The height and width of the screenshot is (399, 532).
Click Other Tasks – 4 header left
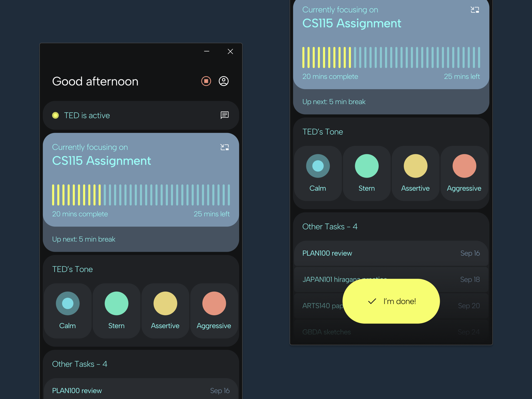point(80,364)
